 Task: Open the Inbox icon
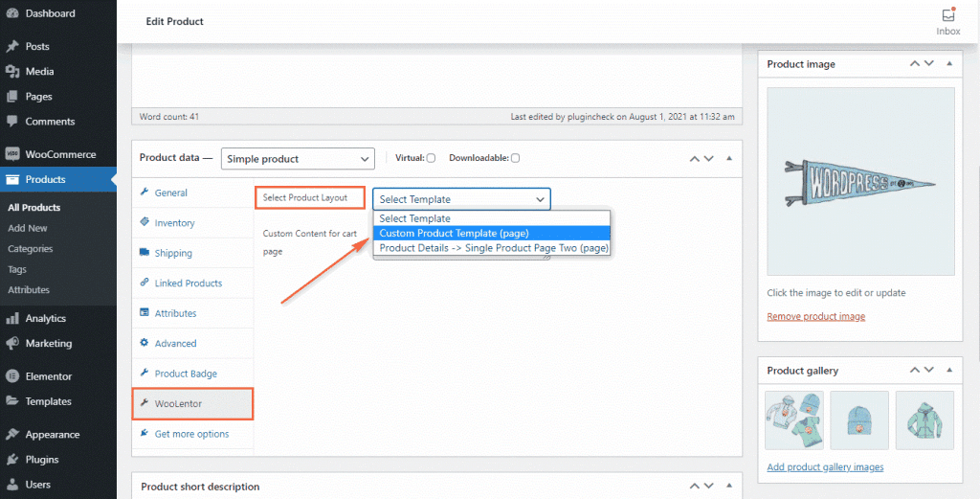pos(947,16)
